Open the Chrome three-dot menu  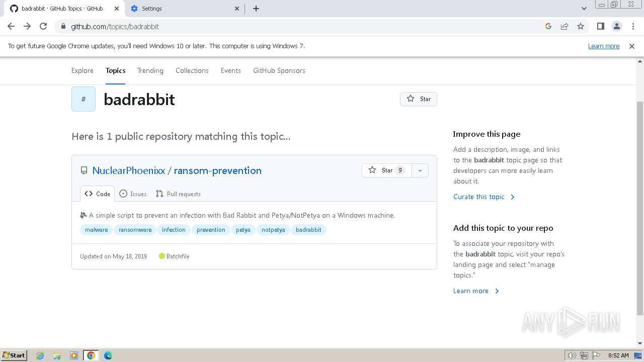(x=633, y=26)
